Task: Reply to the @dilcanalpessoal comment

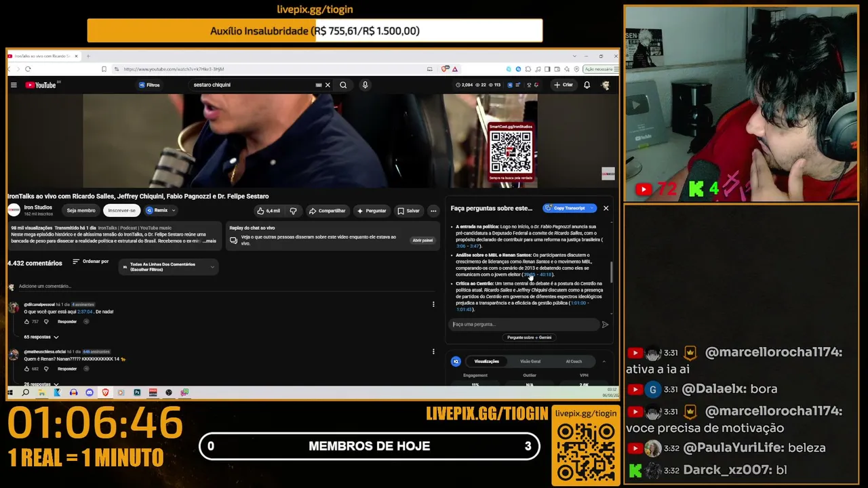Action: (67, 321)
